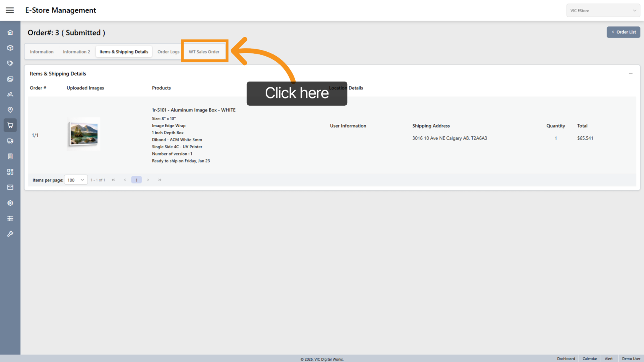Open the Dashboard link in footer
Image resolution: width=644 pixels, height=362 pixels.
566,359
